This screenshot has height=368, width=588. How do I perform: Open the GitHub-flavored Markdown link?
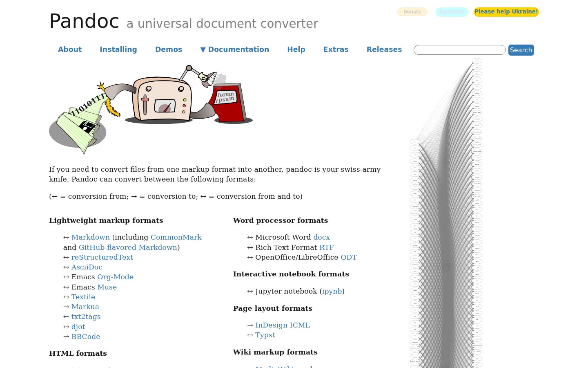point(128,247)
